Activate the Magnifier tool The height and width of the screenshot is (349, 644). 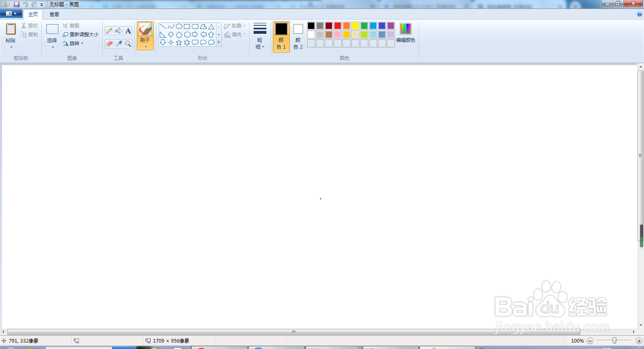(x=128, y=43)
